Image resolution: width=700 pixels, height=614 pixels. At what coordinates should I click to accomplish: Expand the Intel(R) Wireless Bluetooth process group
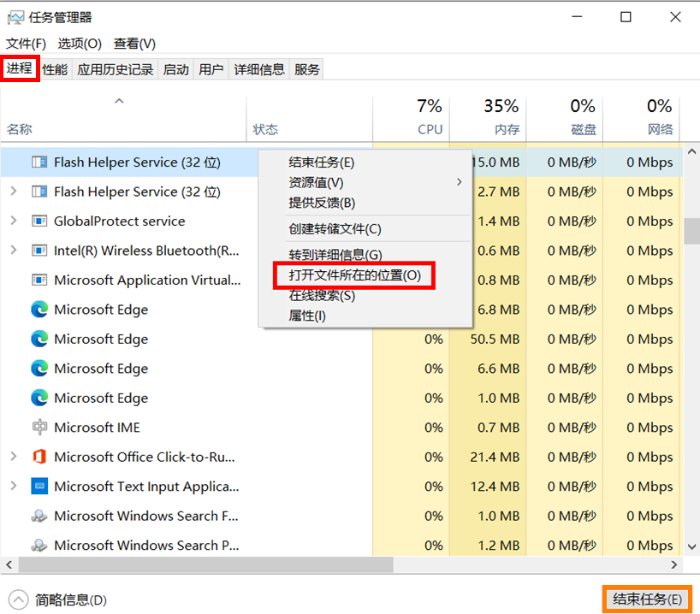click(14, 251)
